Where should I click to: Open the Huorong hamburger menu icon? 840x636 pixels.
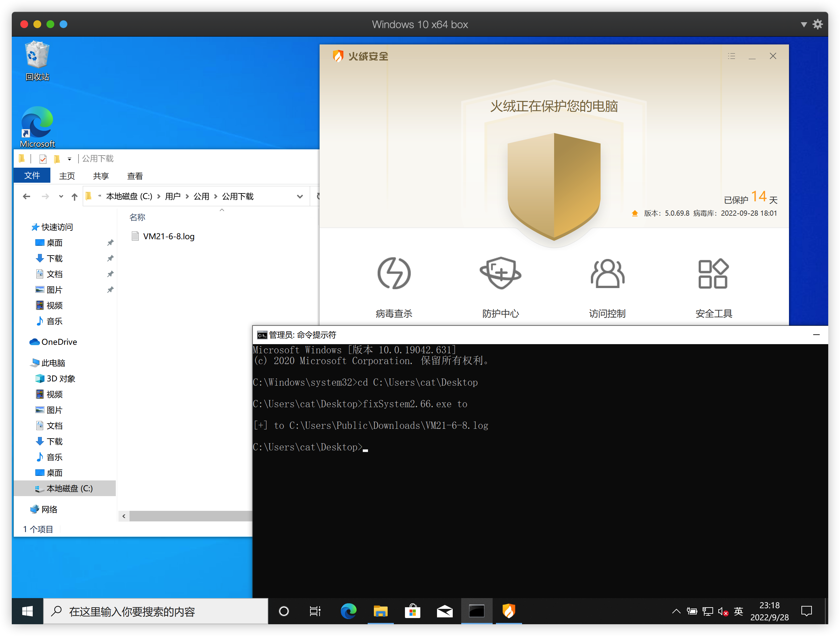pyautogui.click(x=731, y=56)
